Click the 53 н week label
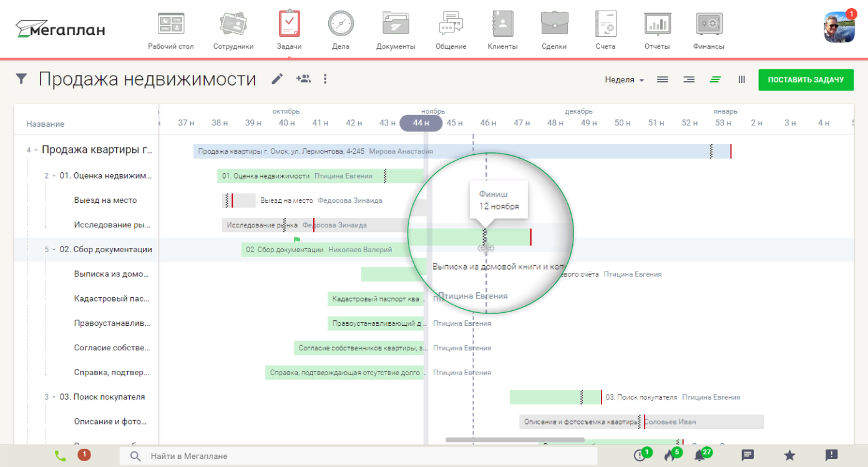Image resolution: width=868 pixels, height=467 pixels. tap(723, 123)
